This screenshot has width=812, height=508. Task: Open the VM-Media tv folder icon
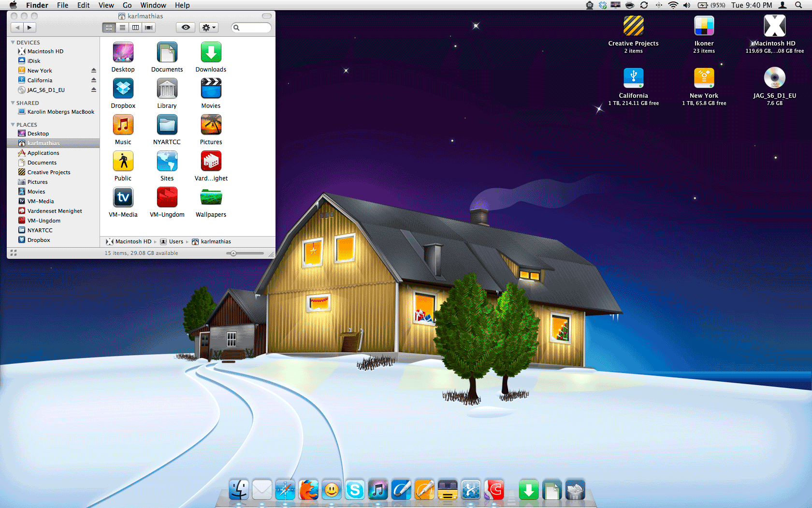pyautogui.click(x=123, y=198)
